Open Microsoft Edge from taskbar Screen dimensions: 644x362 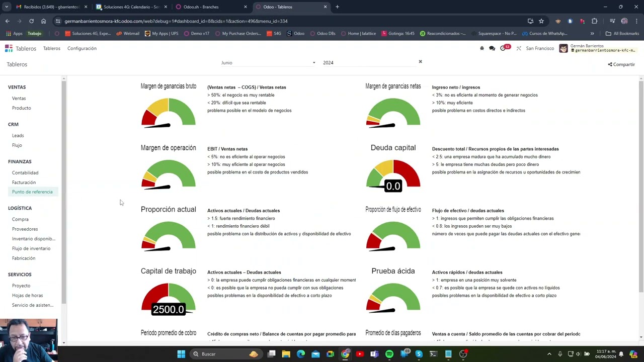pos(301,354)
